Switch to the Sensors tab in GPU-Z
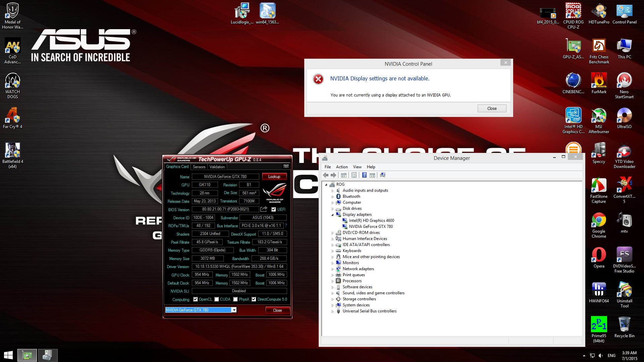 [199, 167]
